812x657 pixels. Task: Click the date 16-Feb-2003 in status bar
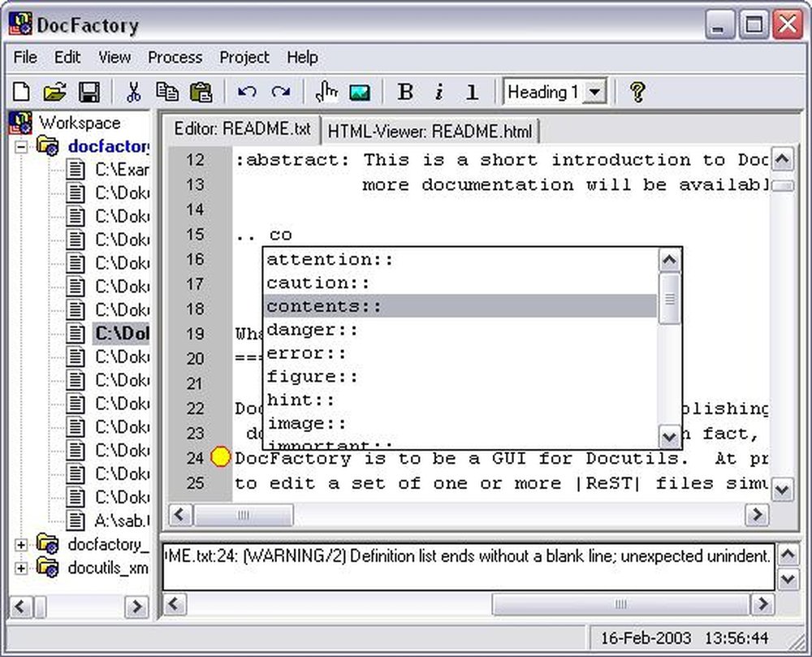click(x=646, y=638)
